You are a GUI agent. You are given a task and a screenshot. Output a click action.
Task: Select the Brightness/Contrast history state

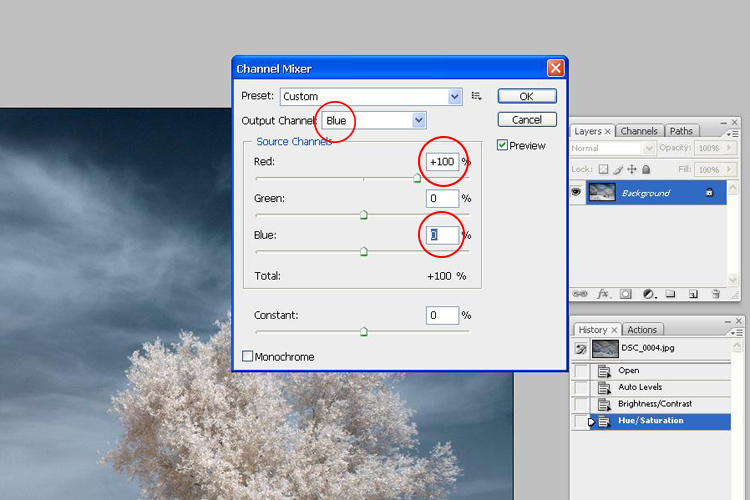click(654, 404)
